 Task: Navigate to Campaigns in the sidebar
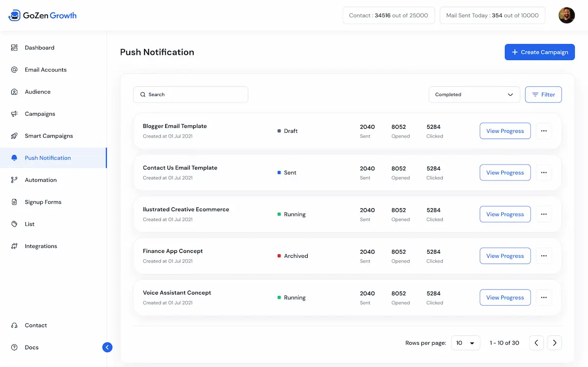[x=40, y=114]
